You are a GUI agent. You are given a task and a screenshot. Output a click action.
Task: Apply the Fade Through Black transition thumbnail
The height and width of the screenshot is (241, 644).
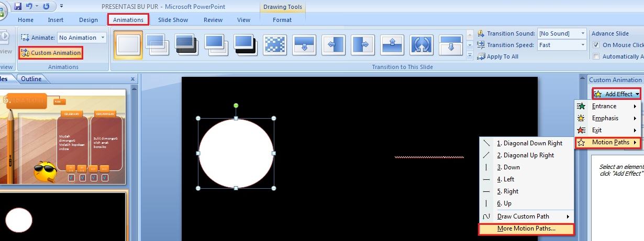pyautogui.click(x=186, y=45)
